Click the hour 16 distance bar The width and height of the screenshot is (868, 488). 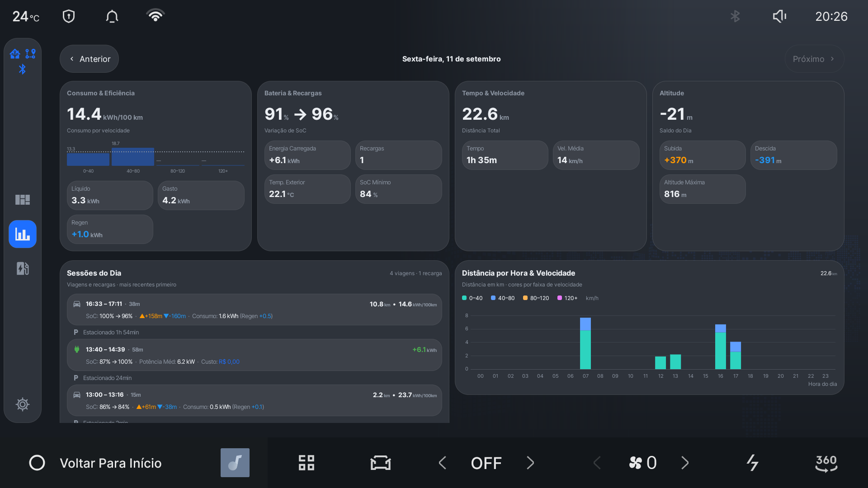pyautogui.click(x=721, y=347)
